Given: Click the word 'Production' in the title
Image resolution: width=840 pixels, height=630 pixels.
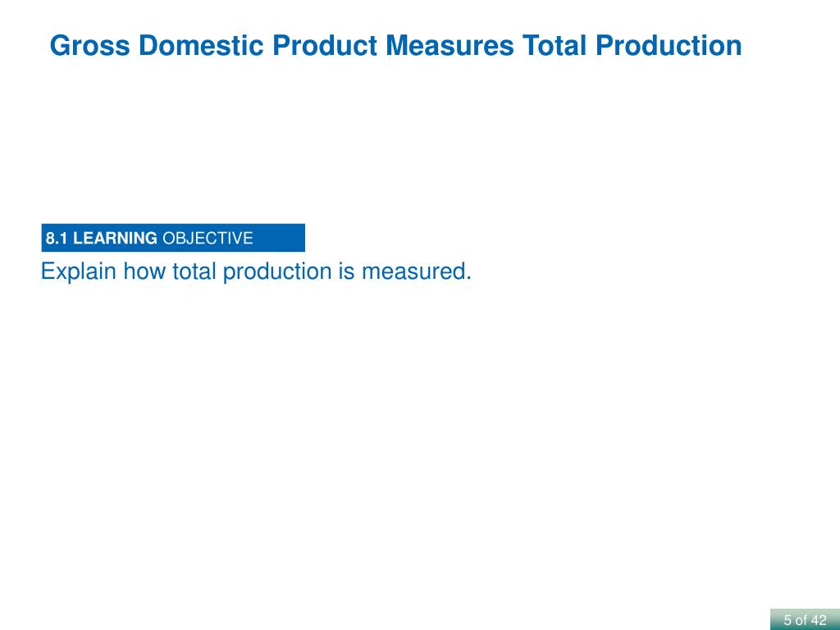Looking at the screenshot, I should click(x=669, y=46).
